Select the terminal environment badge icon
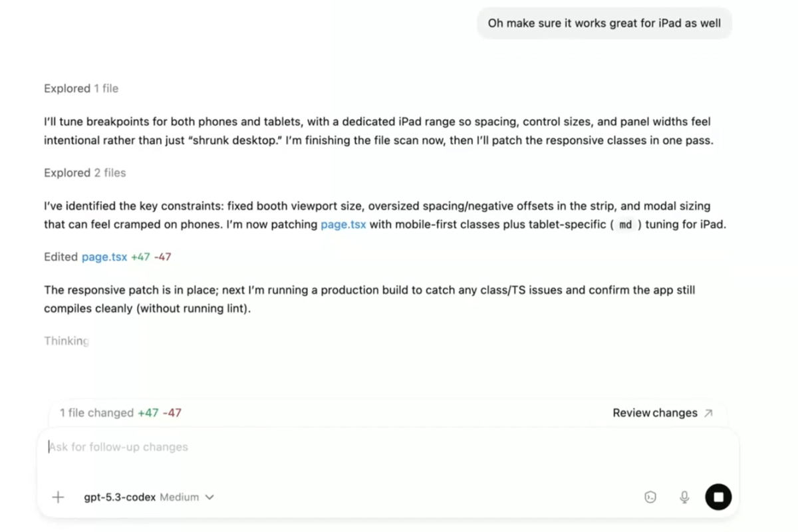The height and width of the screenshot is (532, 798). click(650, 497)
